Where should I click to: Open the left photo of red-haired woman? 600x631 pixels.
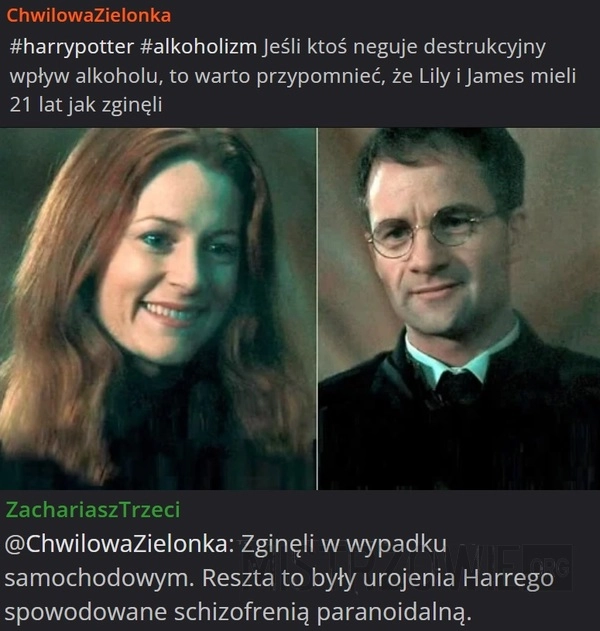(x=157, y=309)
